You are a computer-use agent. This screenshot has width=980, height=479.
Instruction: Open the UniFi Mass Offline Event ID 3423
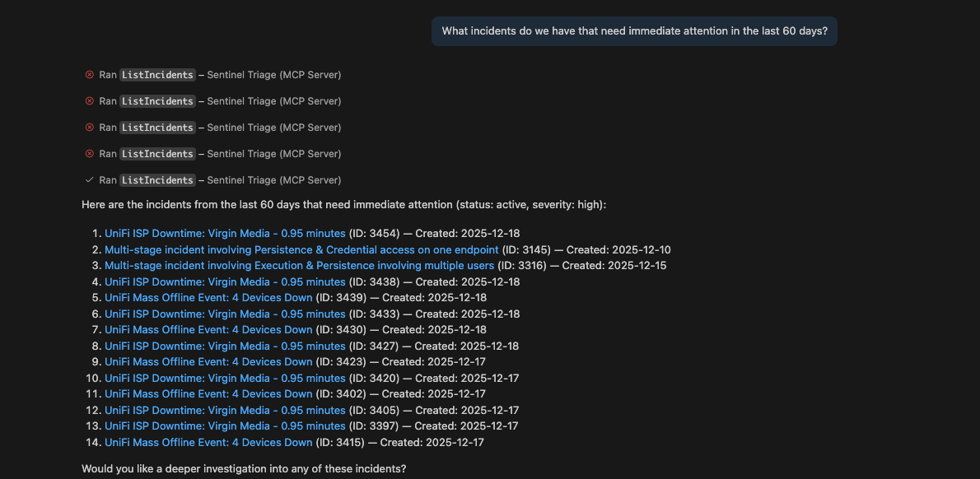coord(208,362)
